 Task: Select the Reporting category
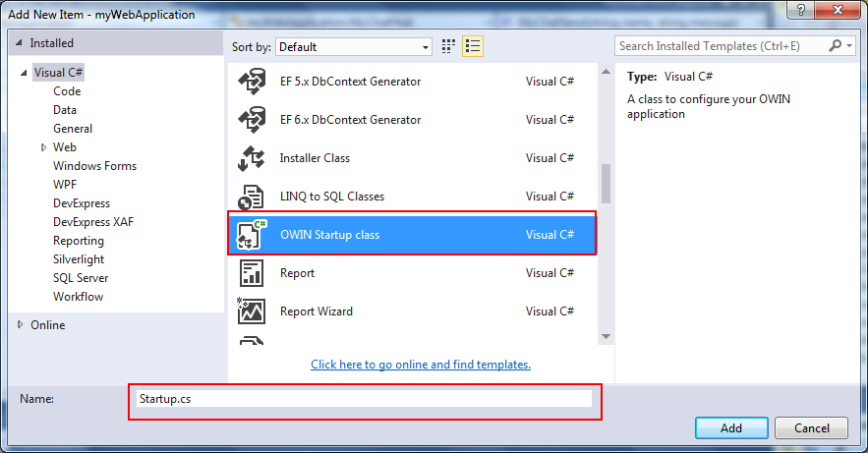click(79, 241)
